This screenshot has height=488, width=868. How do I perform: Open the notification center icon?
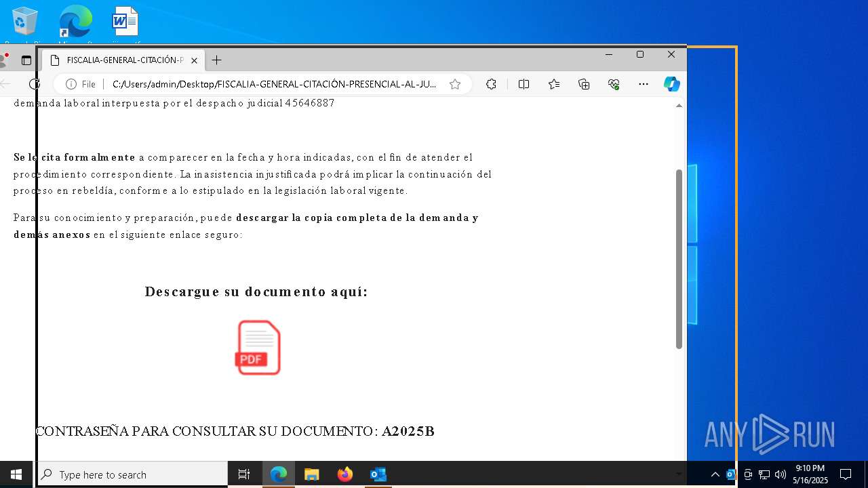tap(846, 474)
